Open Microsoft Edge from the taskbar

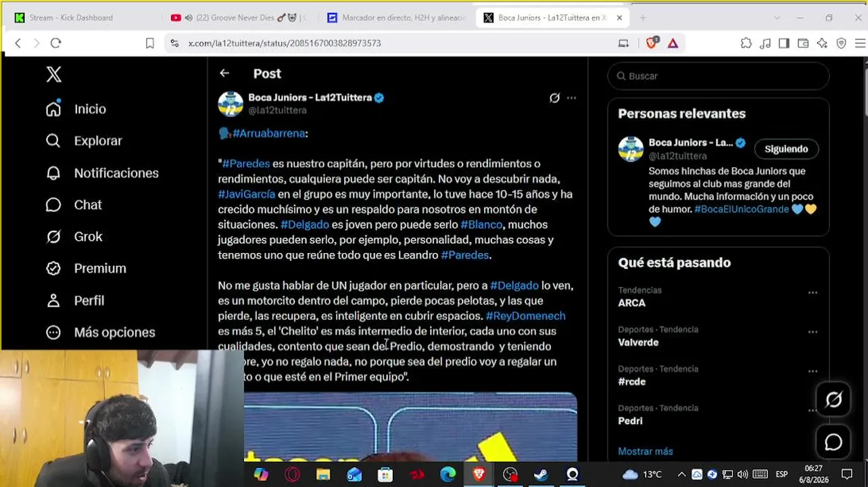click(448, 475)
